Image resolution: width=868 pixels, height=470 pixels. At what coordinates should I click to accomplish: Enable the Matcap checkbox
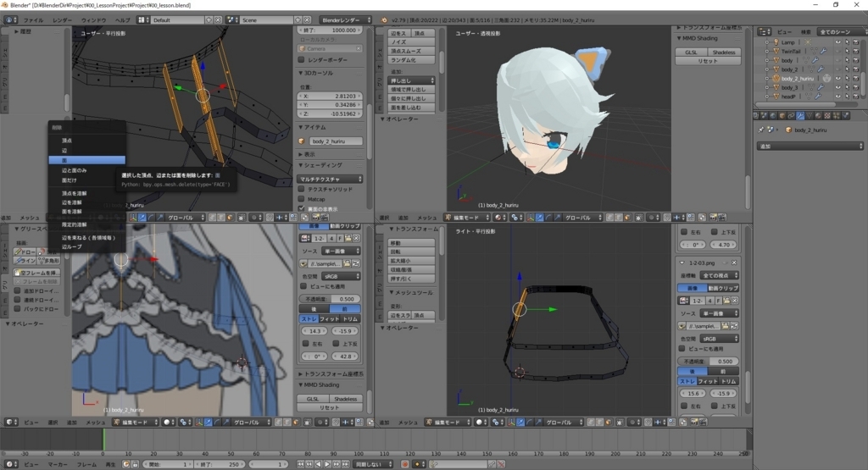click(302, 199)
